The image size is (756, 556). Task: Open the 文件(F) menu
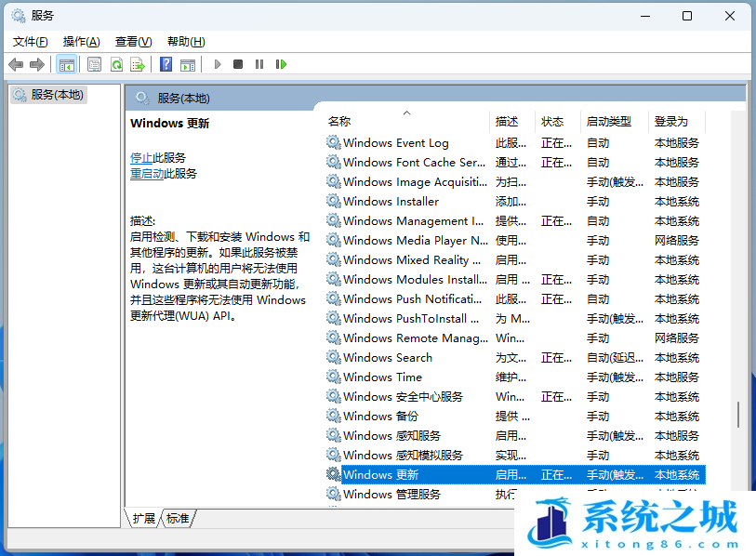point(31,42)
